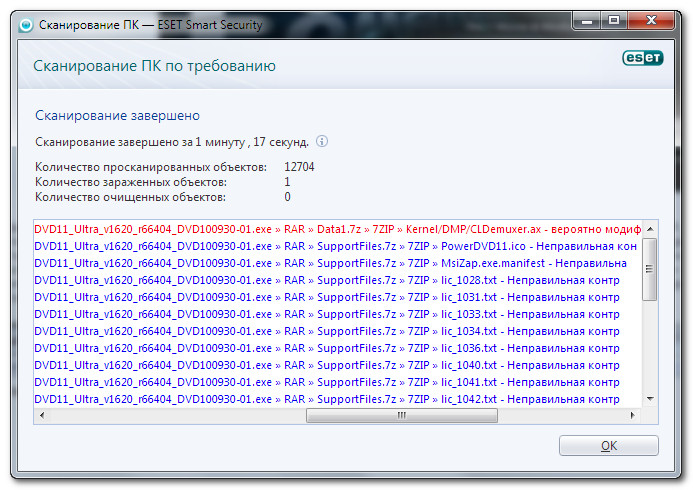The height and width of the screenshot is (490, 693).
Task: Select the lic_1031.txt log row
Action: tap(338, 297)
